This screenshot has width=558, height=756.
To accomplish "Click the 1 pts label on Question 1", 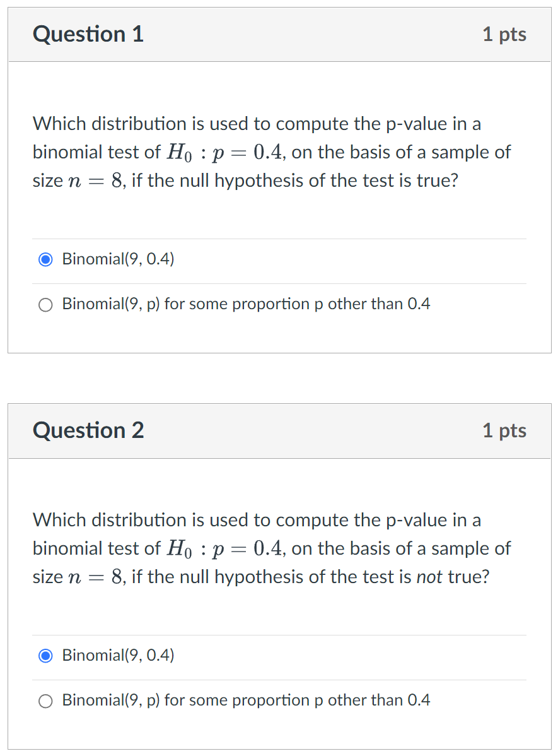I will (504, 35).
